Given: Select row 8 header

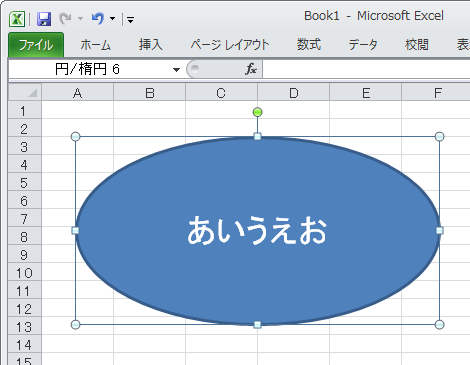Looking at the screenshot, I should pyautogui.click(x=25, y=236).
